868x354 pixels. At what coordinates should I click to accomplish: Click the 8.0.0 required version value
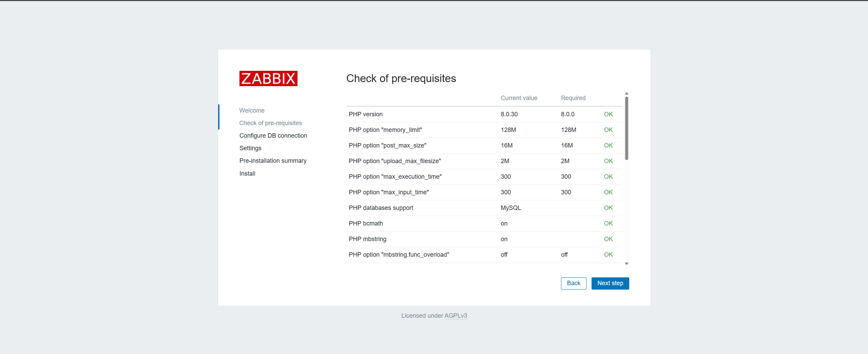click(x=568, y=114)
